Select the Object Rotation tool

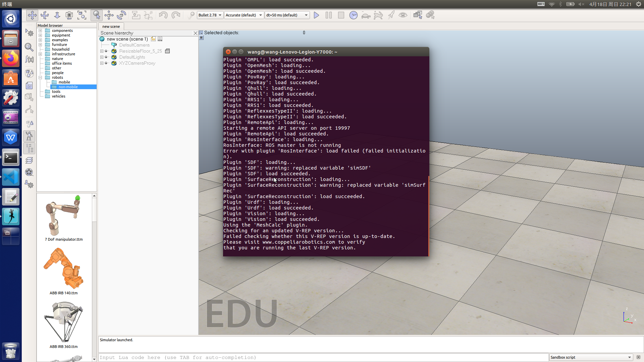pyautogui.click(x=121, y=15)
